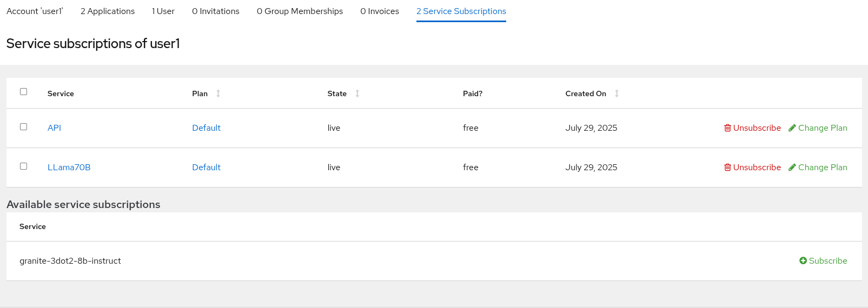This screenshot has width=868, height=308.
Task: Click 'live' state in LLama70B row
Action: click(x=334, y=168)
